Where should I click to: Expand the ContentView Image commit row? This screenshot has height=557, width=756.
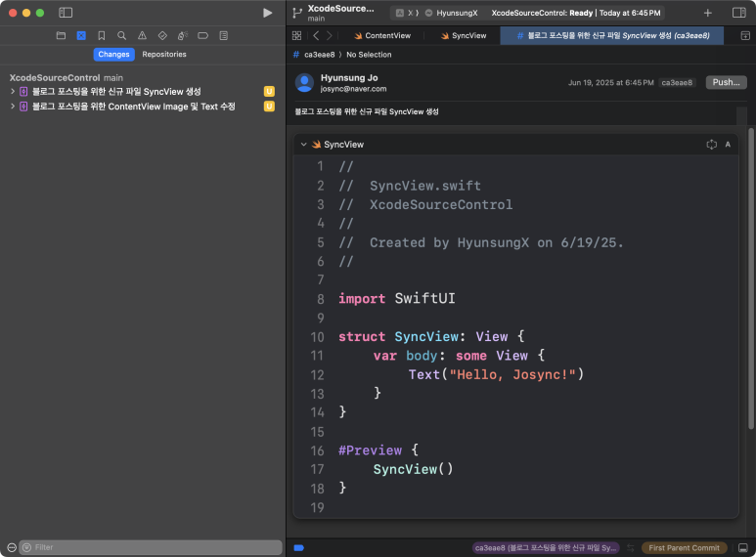13,106
